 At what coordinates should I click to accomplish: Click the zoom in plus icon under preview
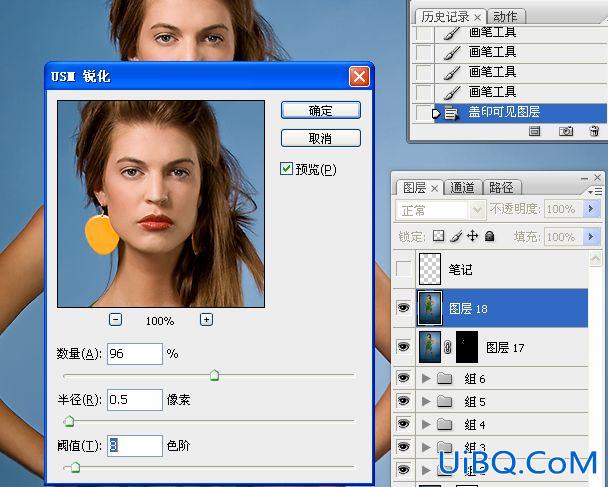coord(206,320)
